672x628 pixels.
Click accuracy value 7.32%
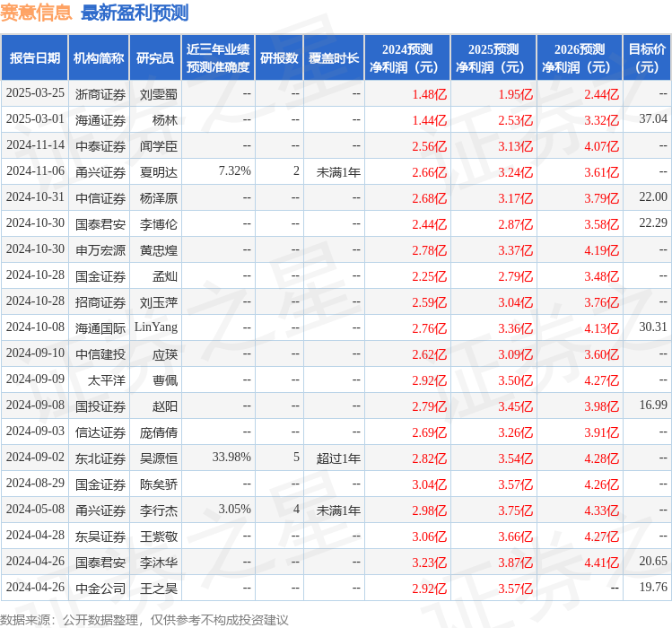tap(234, 170)
